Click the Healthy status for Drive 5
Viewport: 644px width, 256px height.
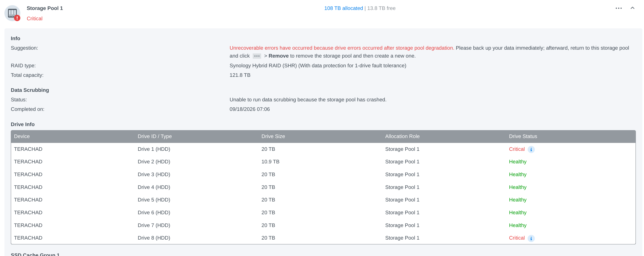pyautogui.click(x=518, y=200)
